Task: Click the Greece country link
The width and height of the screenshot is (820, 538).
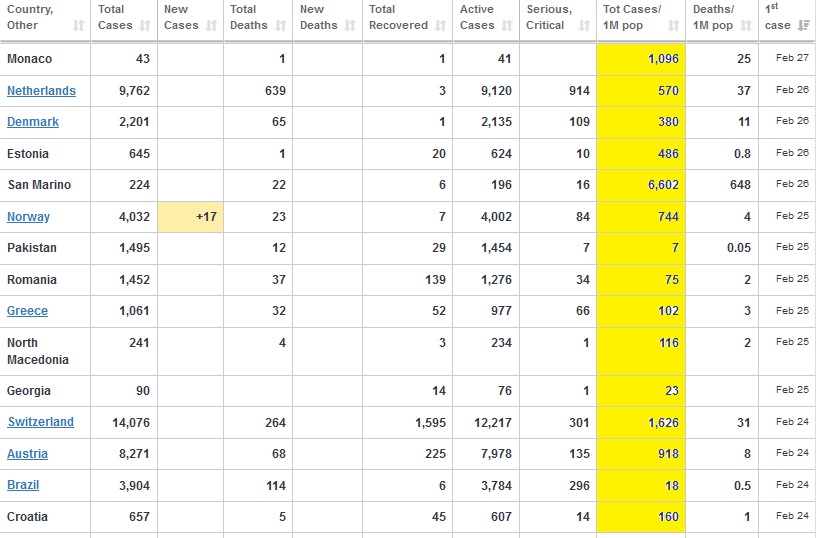Action: coord(28,311)
